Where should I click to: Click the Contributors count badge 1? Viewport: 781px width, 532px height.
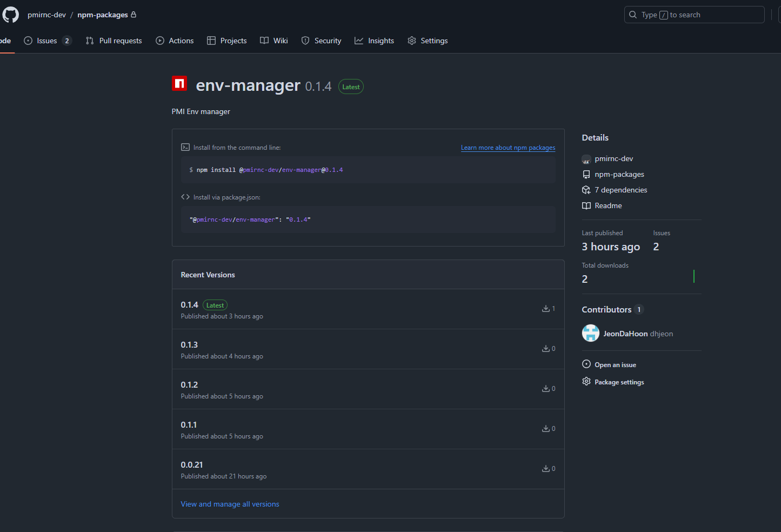[639, 310]
